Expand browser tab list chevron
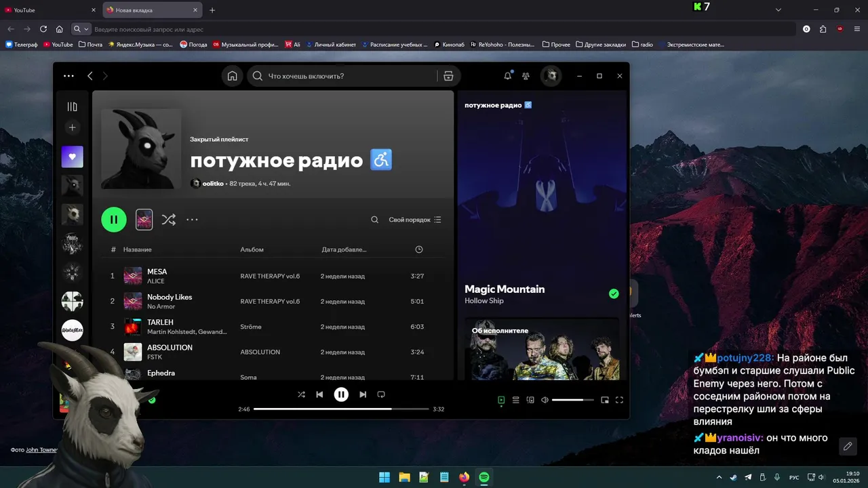Viewport: 868px width, 488px height. tap(778, 10)
